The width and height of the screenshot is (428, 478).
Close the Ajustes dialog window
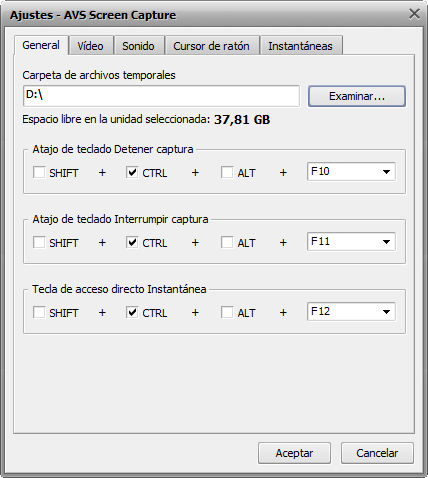pos(414,14)
